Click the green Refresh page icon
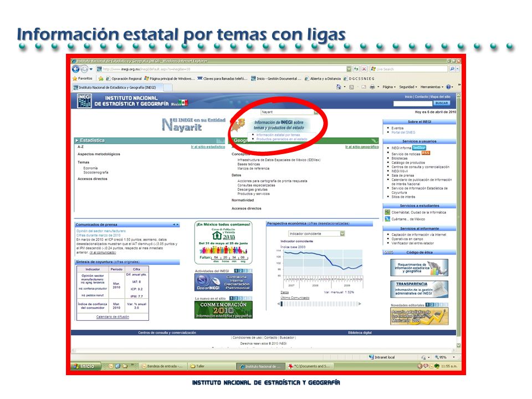This screenshot has width=532, height=399. tap(356, 69)
